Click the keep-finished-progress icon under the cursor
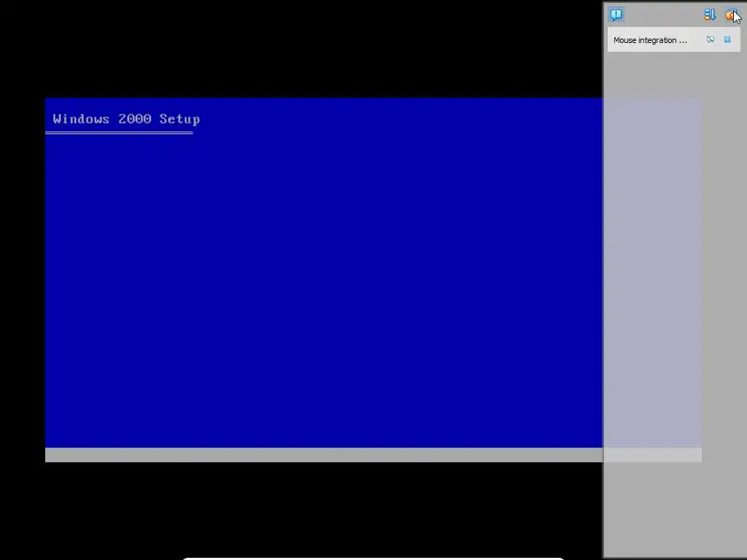This screenshot has width=747, height=560. coord(731,15)
